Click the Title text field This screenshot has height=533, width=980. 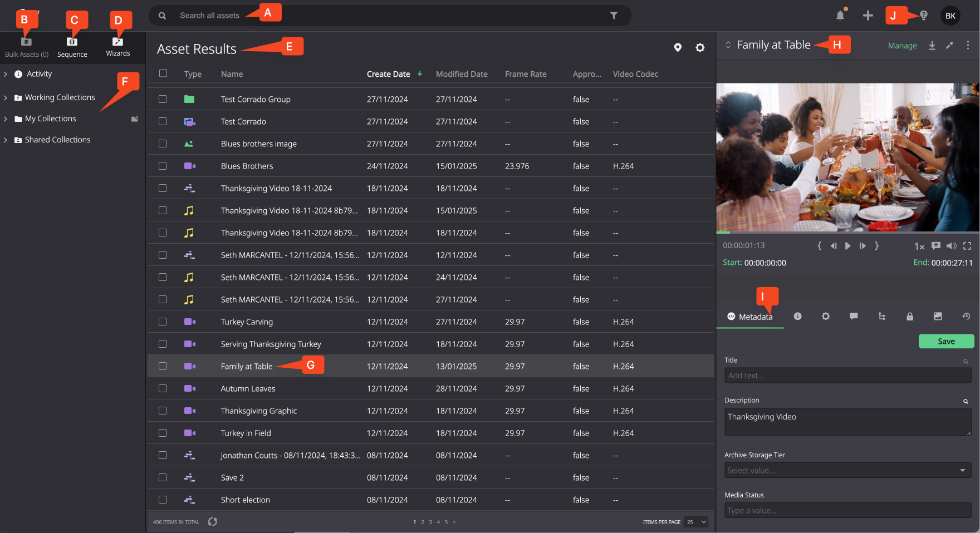click(x=847, y=376)
